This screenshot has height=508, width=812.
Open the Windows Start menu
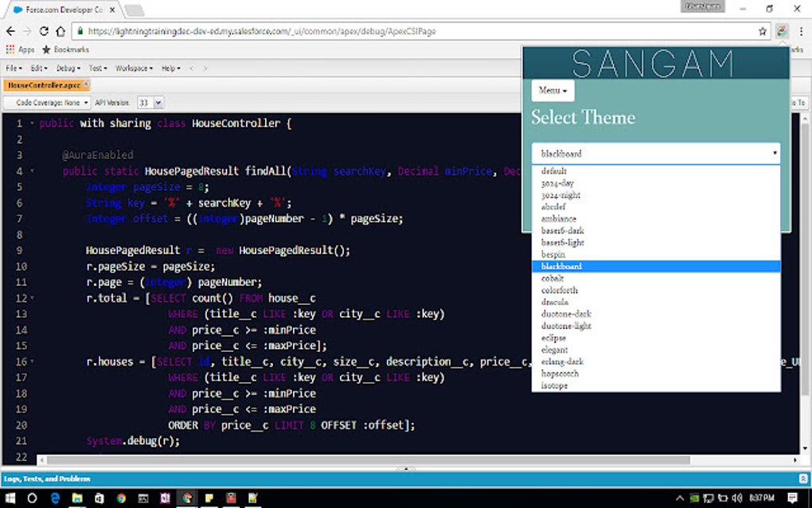pyautogui.click(x=10, y=498)
